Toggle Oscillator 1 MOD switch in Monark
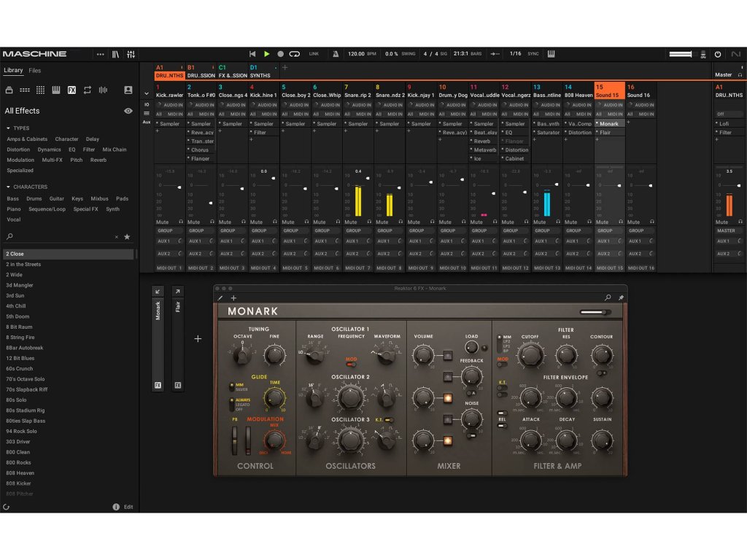 click(351, 365)
